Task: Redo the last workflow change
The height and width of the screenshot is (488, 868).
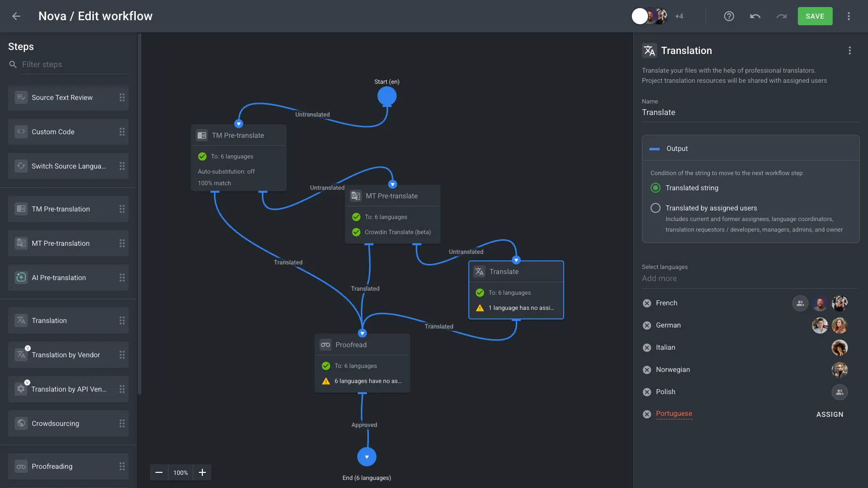Action: [781, 16]
